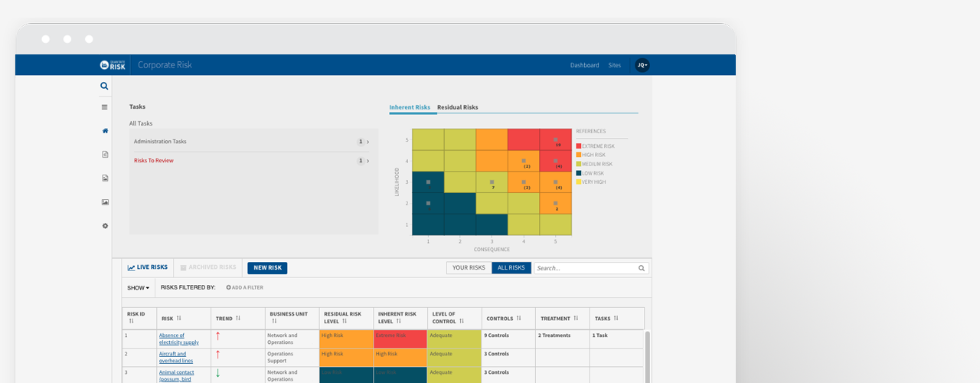Open the document icon in the sidebar
Image resolution: width=980 pixels, height=383 pixels.
(x=105, y=154)
